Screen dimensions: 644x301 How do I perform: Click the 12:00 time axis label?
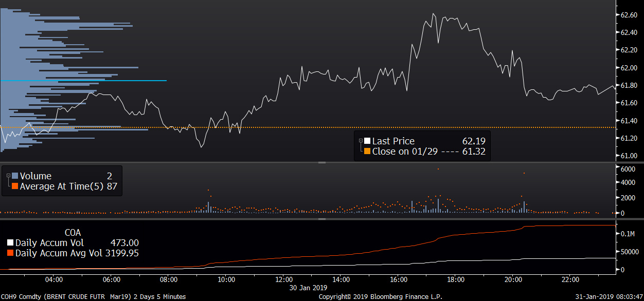click(x=284, y=280)
